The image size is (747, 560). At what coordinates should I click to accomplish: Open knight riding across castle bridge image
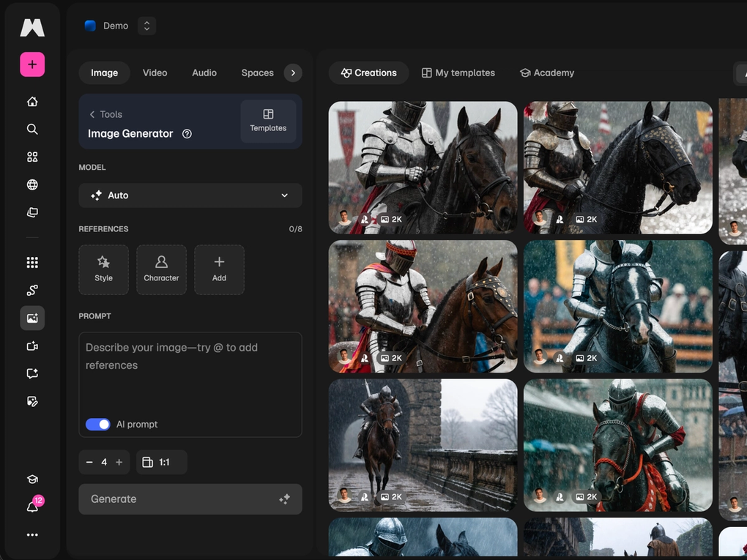pyautogui.click(x=423, y=445)
